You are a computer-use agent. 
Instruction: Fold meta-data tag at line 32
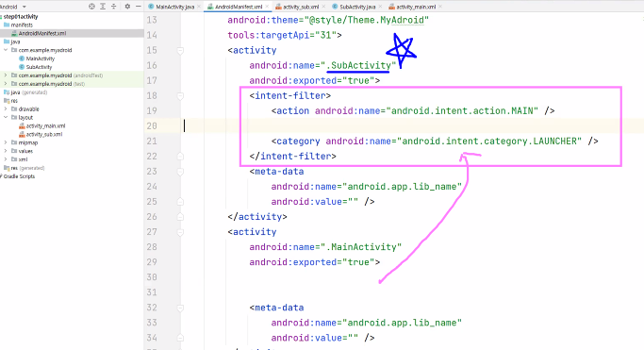click(180, 308)
